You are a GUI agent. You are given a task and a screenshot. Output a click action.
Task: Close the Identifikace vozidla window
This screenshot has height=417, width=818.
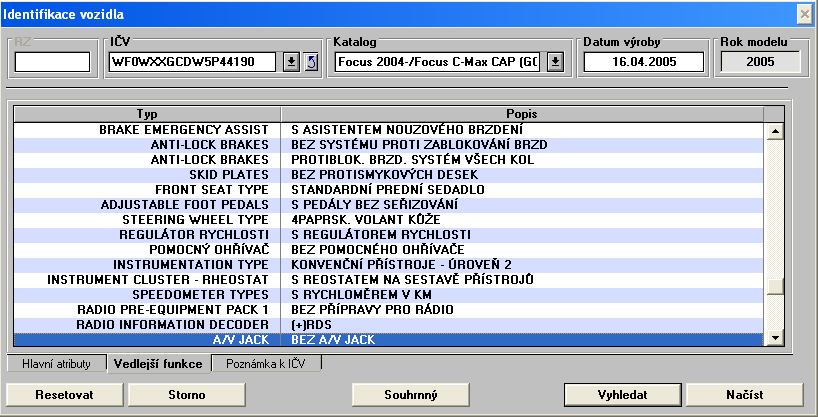[x=804, y=13]
